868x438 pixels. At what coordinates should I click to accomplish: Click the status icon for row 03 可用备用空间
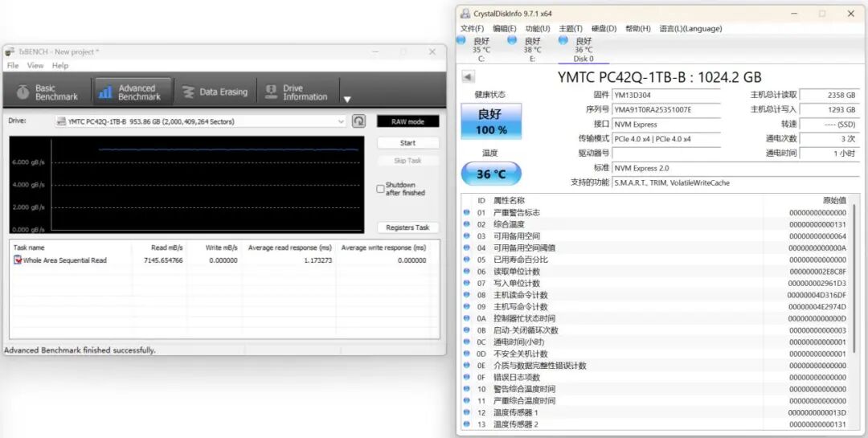(x=466, y=236)
